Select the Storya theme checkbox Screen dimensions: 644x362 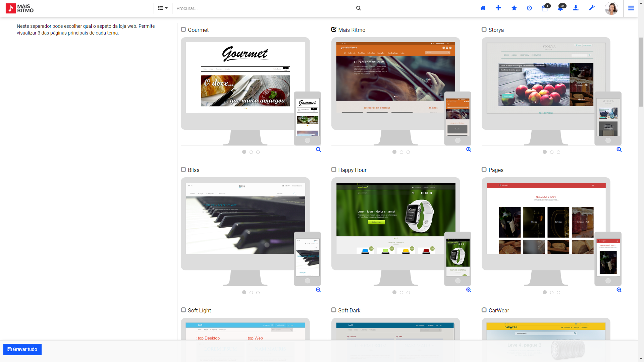click(x=484, y=29)
